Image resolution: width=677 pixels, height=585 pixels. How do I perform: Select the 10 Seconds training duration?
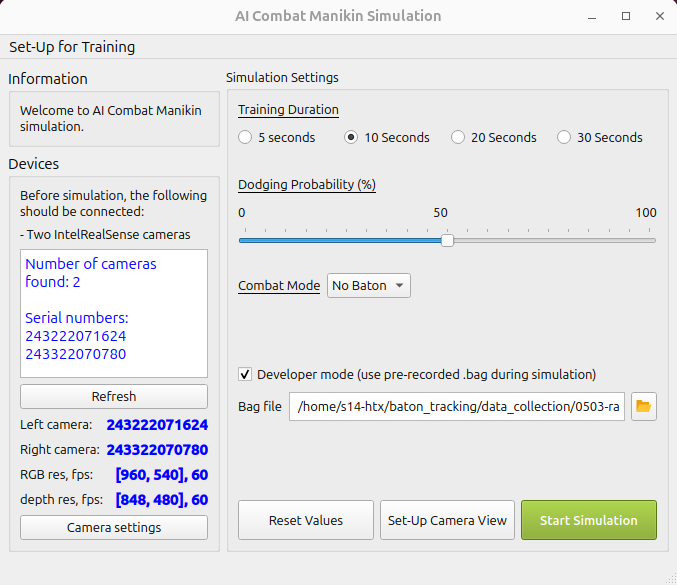coord(352,138)
